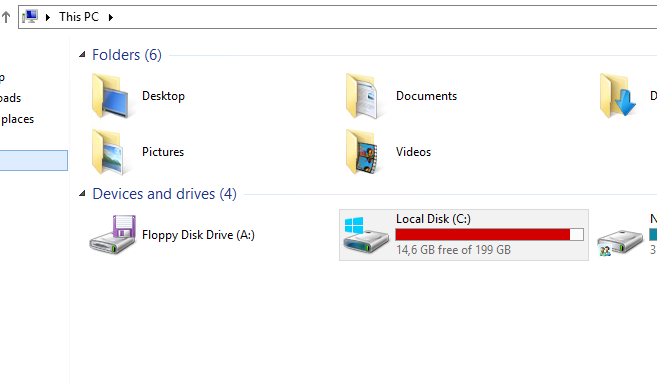
Task: Collapse the Folders (6) group
Action: tap(83, 54)
